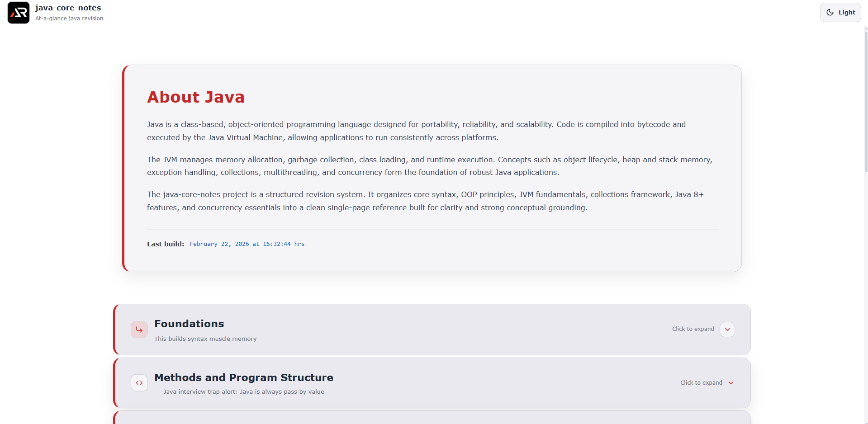This screenshot has height=424, width=868.
Task: Click the last build timestamp
Action: pyautogui.click(x=247, y=244)
